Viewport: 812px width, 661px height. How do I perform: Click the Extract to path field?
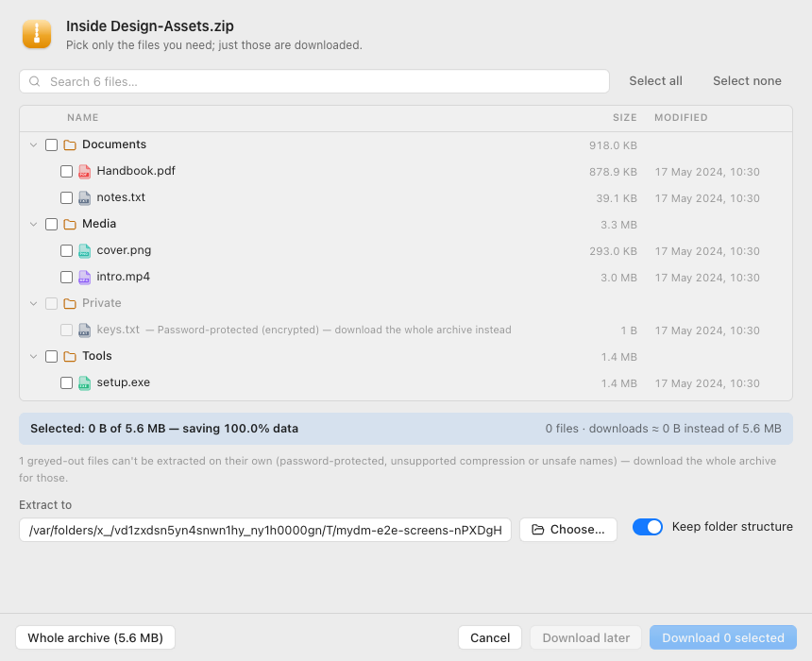[x=265, y=530]
